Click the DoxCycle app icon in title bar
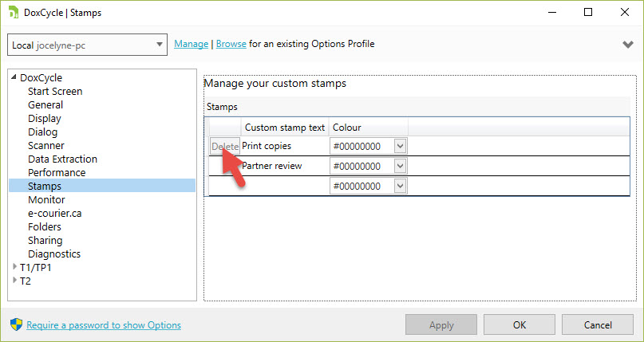This screenshot has width=644, height=342. tap(14, 12)
